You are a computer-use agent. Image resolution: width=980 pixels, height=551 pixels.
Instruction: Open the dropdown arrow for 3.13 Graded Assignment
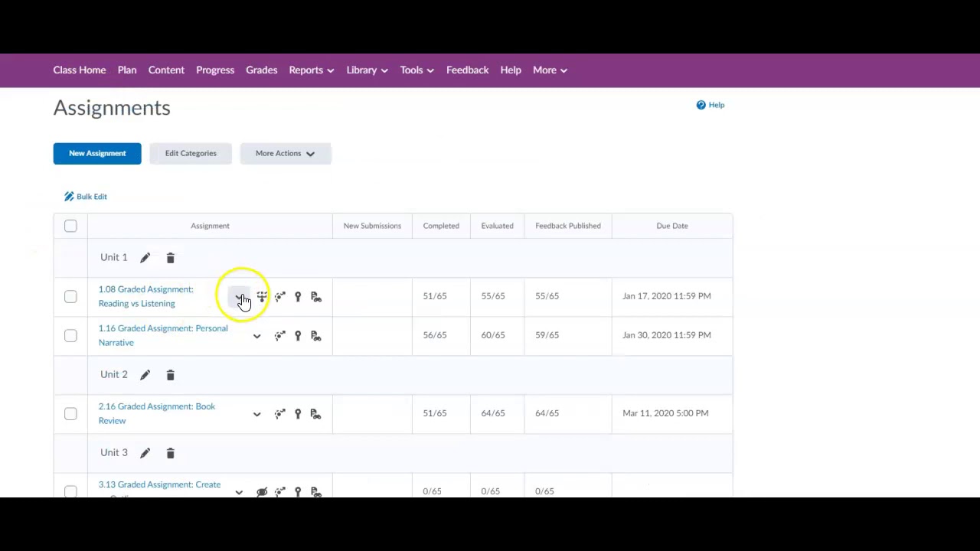239,492
